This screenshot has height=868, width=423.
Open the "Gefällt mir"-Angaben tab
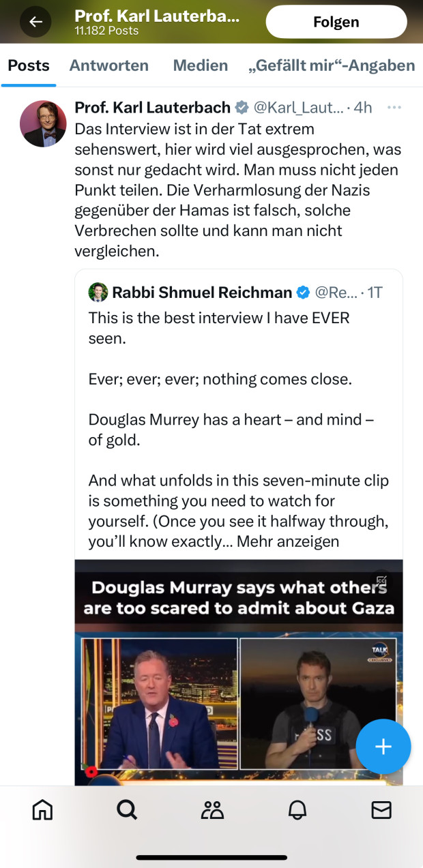tap(332, 65)
